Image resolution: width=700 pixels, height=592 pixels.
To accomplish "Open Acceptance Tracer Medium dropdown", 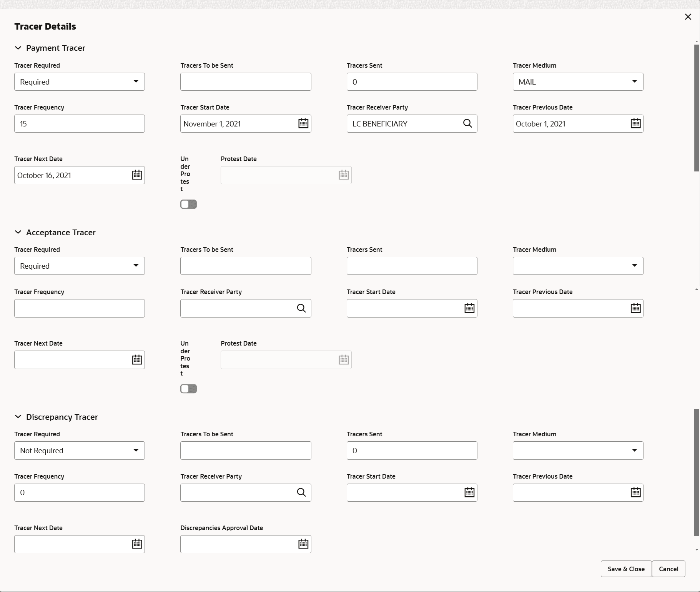I will (578, 266).
